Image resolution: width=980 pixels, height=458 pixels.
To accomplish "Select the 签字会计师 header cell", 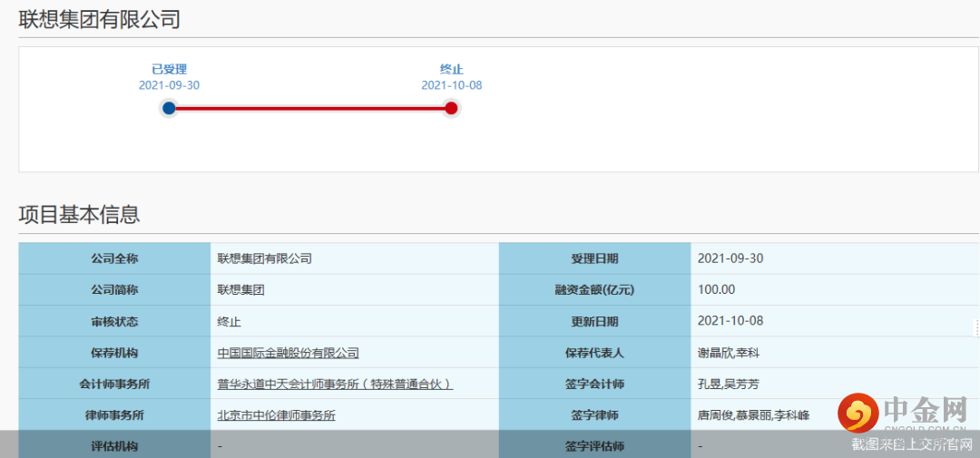I will tap(594, 385).
